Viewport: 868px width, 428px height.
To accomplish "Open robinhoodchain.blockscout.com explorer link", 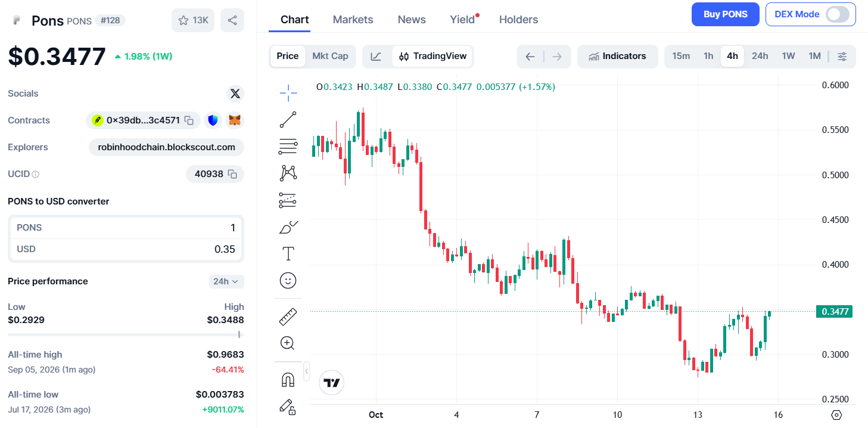I will (166, 147).
